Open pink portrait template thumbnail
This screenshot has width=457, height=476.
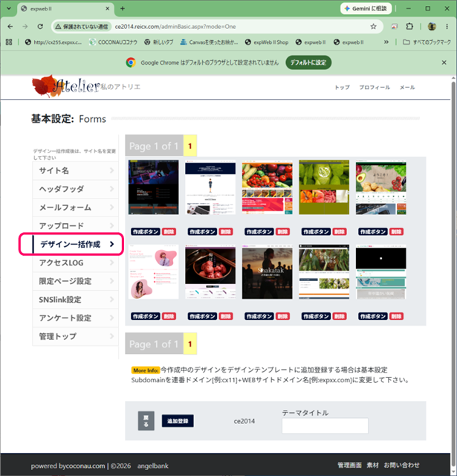[153, 271]
